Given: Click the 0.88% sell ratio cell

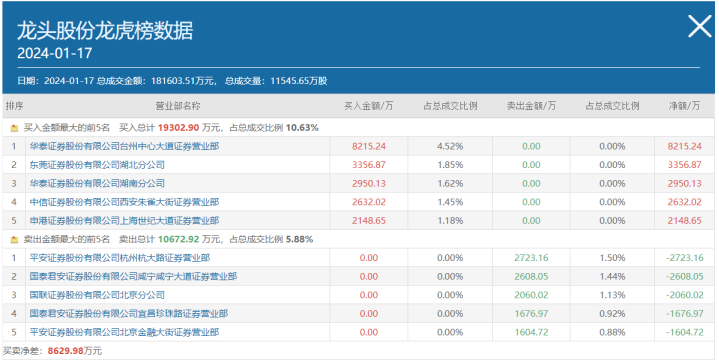Looking at the screenshot, I should click(x=612, y=332).
